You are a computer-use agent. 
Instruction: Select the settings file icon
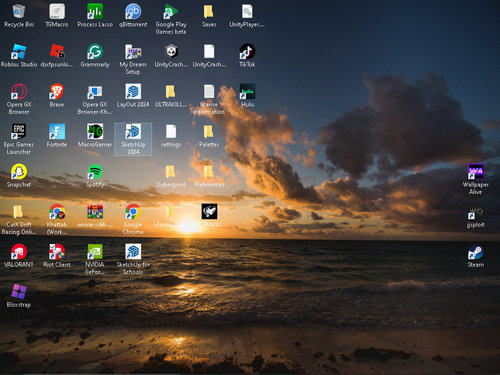[x=171, y=132]
